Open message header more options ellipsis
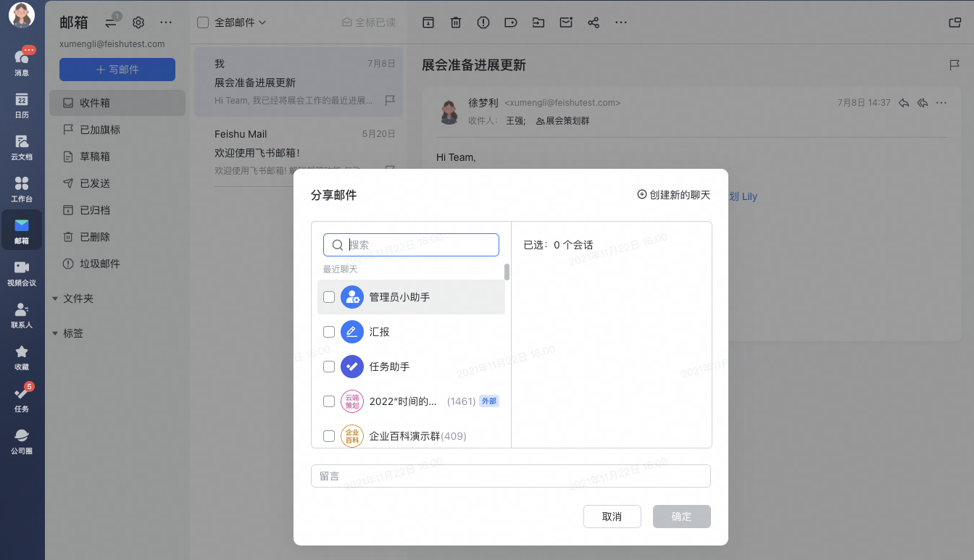 941,103
